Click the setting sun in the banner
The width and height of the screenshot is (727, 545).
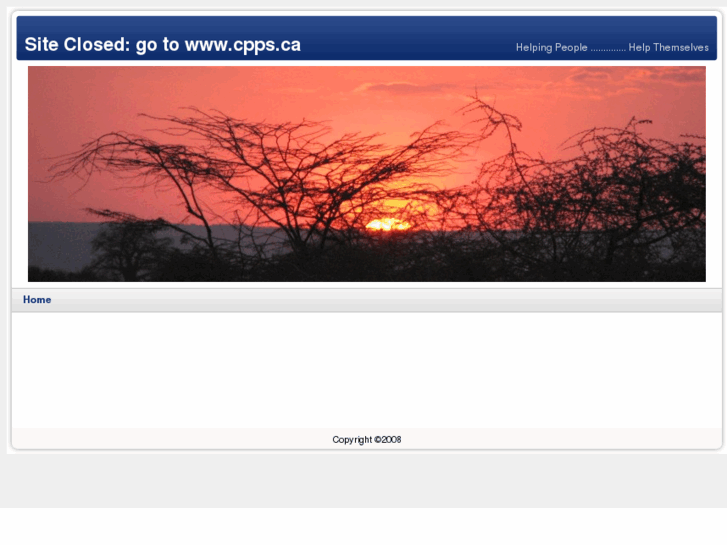pyautogui.click(x=388, y=225)
